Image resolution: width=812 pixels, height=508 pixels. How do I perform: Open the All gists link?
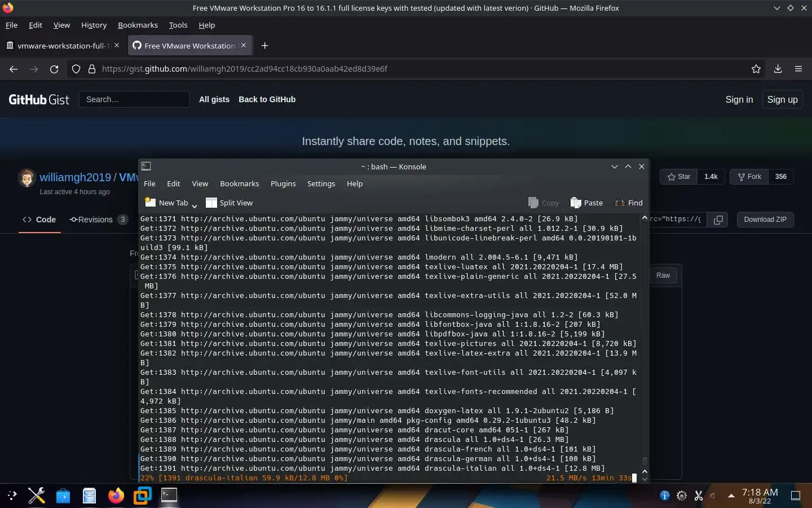(214, 99)
